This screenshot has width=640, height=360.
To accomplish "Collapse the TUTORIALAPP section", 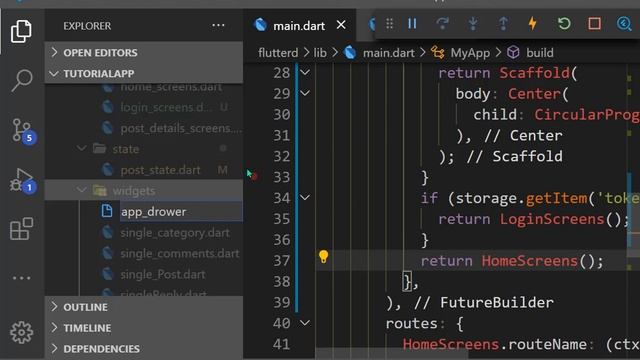I will [144, 73].
